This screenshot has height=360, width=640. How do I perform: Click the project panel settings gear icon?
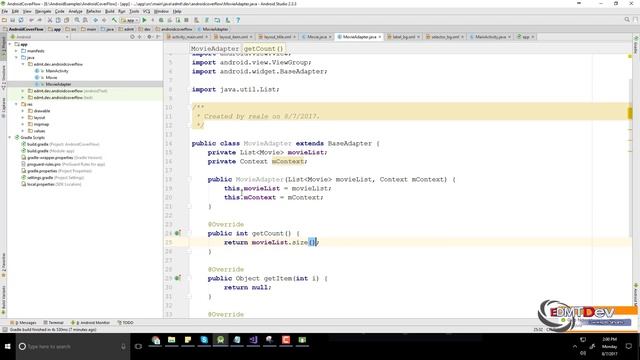point(149,37)
